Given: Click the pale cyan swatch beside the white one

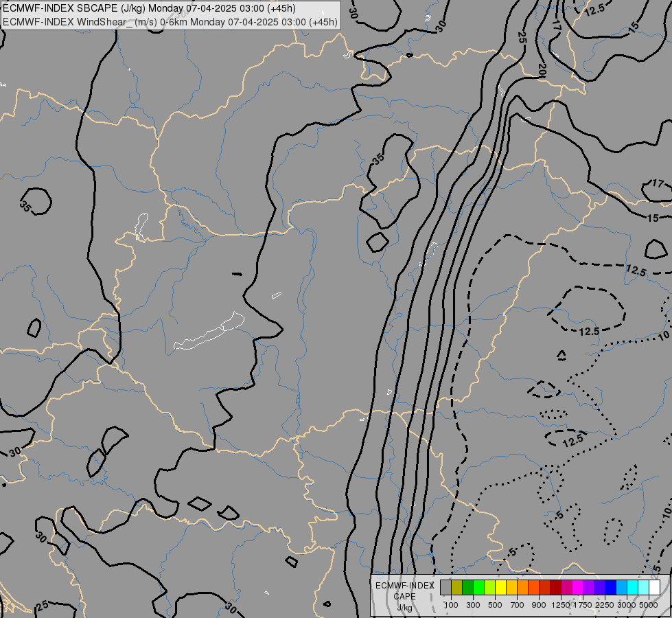Looking at the screenshot, I should 644,587.
